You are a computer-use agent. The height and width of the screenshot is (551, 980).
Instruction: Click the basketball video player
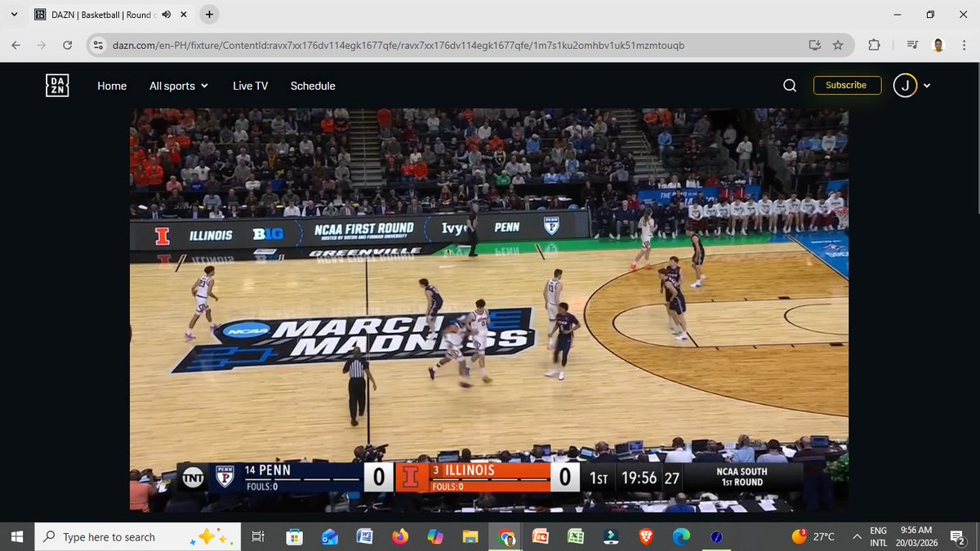[488, 309]
